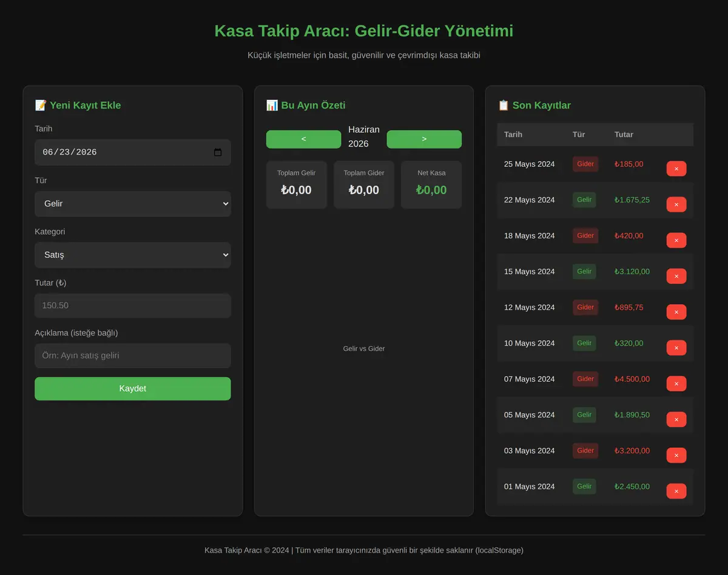This screenshot has height=575, width=728.
Task: Delete the 07 Mayıs 2024 record
Action: [676, 383]
